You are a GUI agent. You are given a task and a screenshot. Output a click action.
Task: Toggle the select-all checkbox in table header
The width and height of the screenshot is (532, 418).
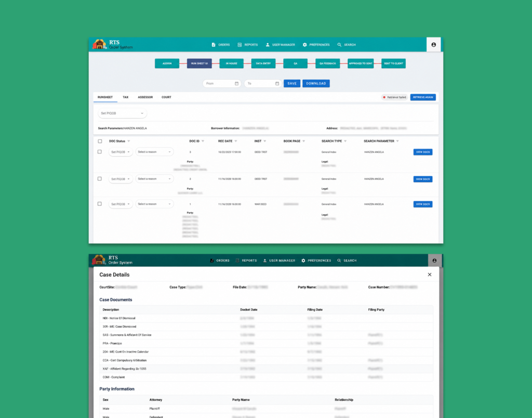pyautogui.click(x=100, y=141)
